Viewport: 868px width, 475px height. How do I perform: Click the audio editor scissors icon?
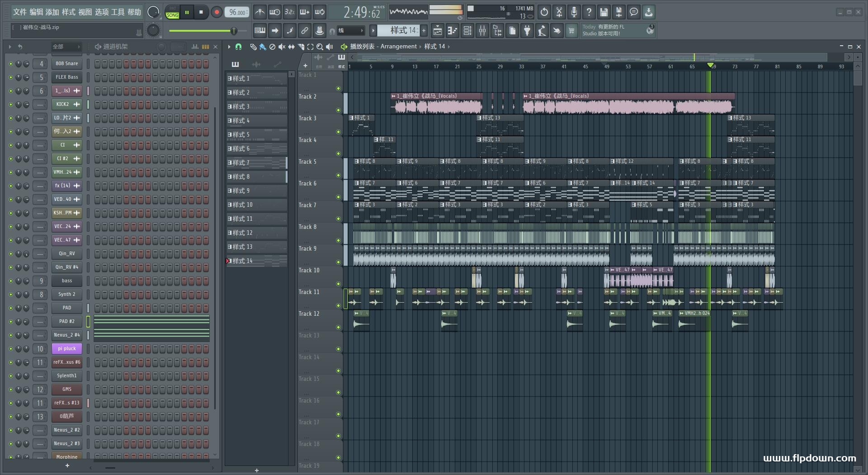tap(559, 12)
